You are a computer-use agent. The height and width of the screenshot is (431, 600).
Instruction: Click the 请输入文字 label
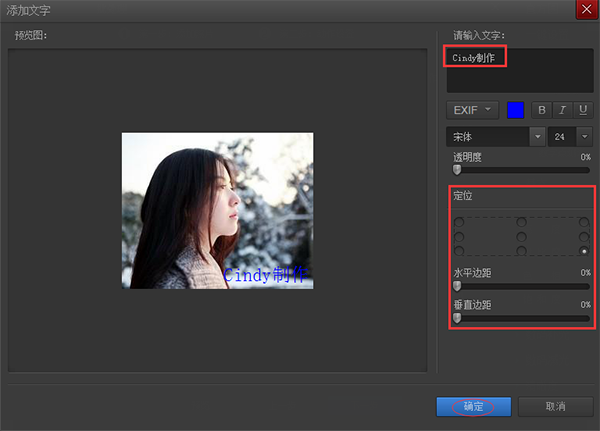(479, 35)
